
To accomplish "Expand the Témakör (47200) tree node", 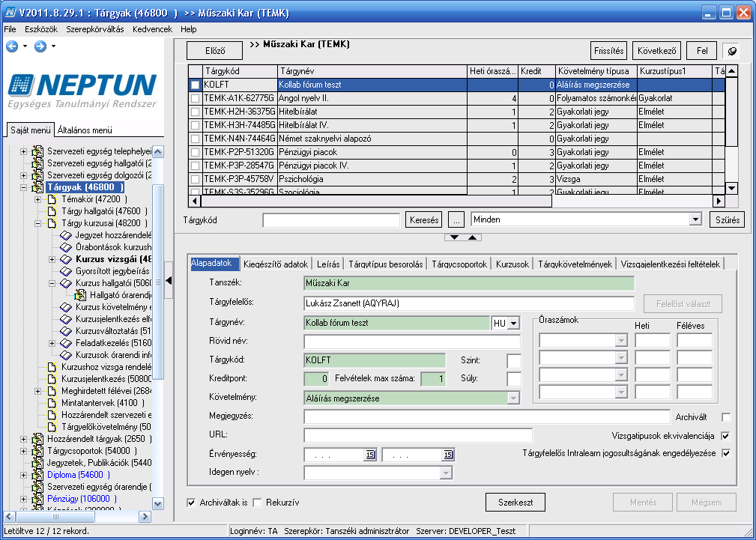I will 37,200.
